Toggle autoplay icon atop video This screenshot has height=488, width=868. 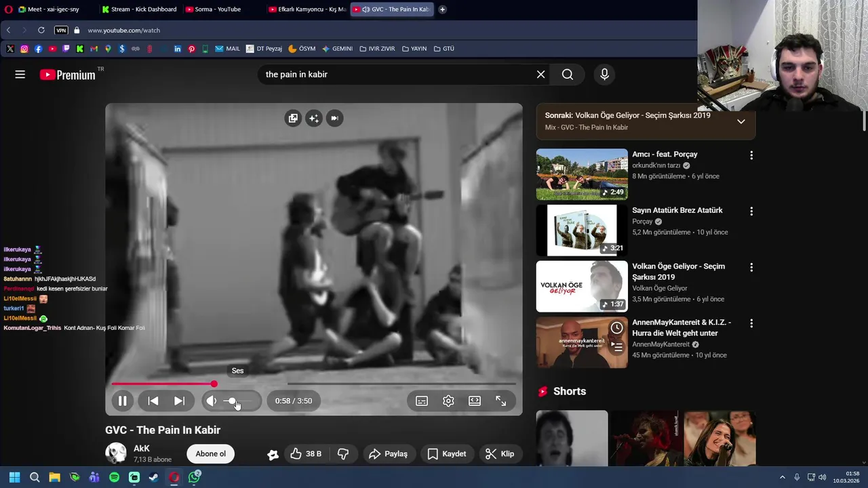(334, 118)
